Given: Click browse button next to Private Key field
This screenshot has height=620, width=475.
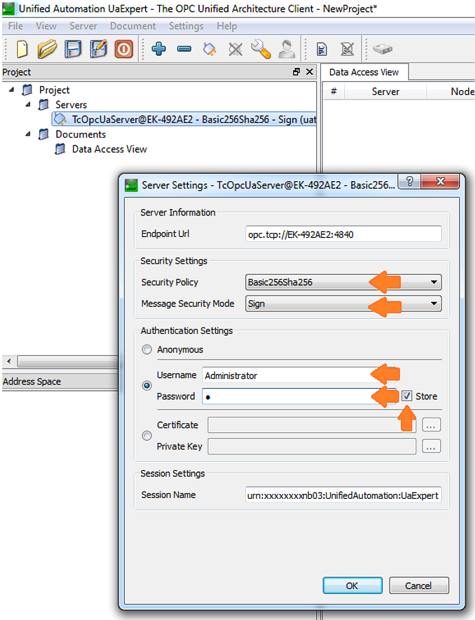Looking at the screenshot, I should (x=431, y=447).
